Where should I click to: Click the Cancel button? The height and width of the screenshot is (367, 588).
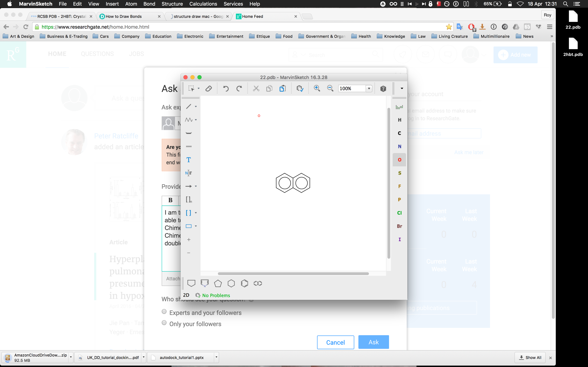click(x=335, y=342)
